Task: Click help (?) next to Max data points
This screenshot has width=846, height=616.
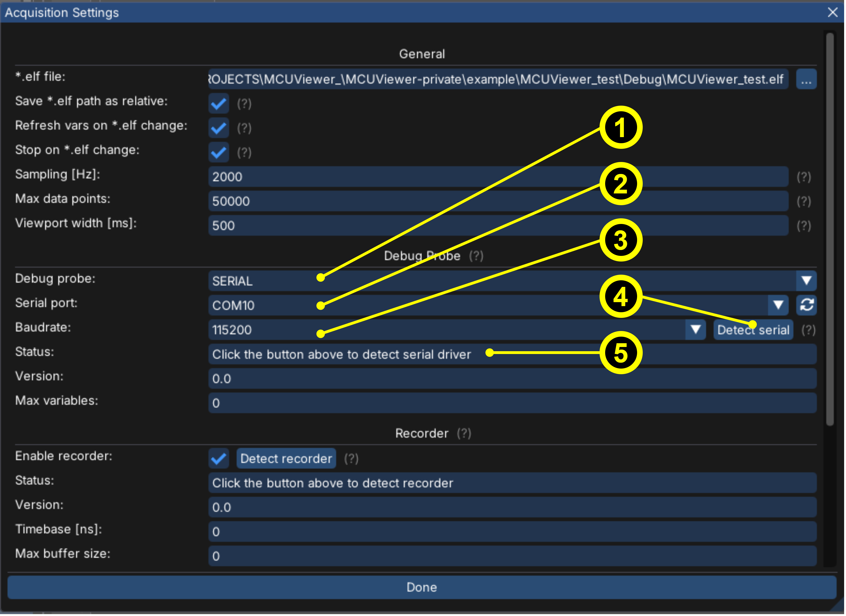Action: coord(804,201)
